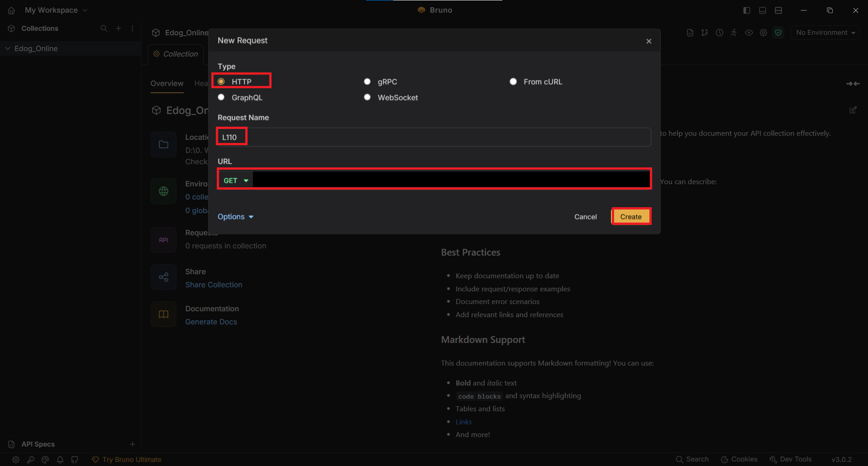Viewport: 868px width, 466px height.
Task: Open the GitHub icon in status bar
Action: (75, 459)
